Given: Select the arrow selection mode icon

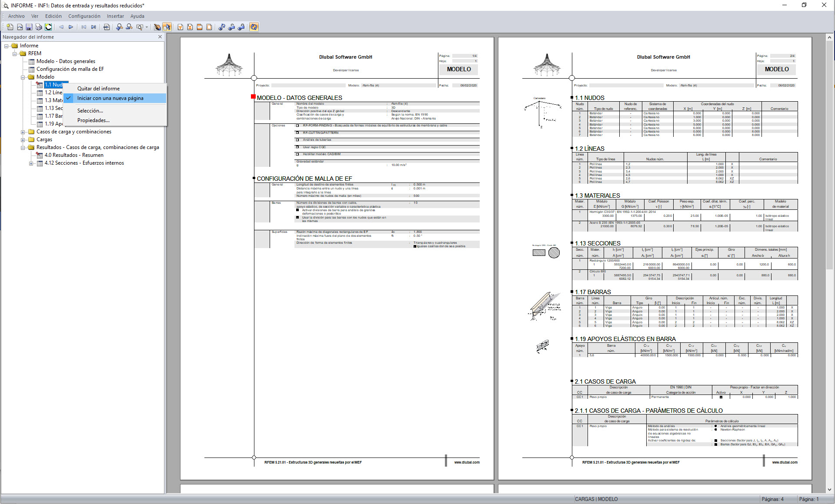Looking at the screenshot, I should tap(167, 27).
